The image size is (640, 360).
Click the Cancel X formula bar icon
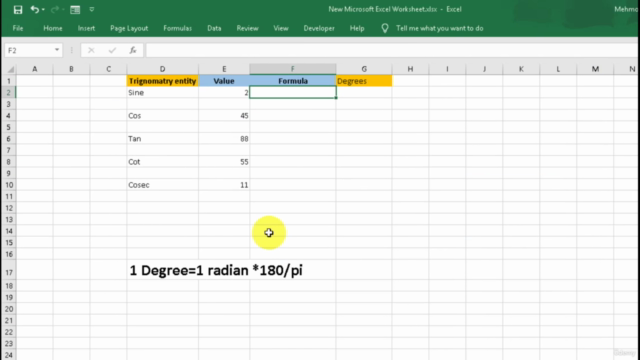(x=91, y=50)
